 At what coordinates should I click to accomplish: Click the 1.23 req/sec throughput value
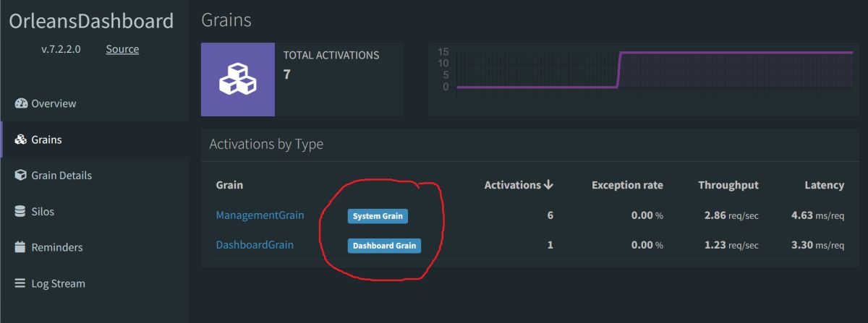(731, 245)
